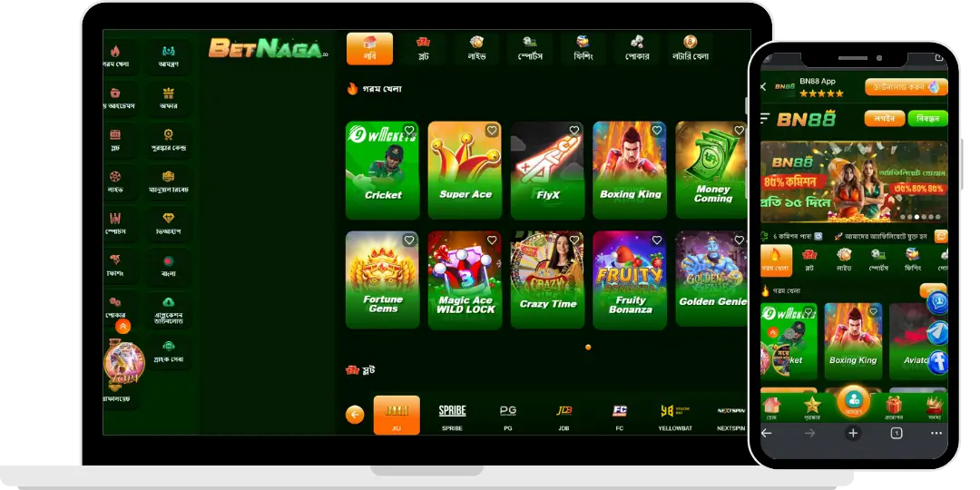Click the phone banner pagination dots

tap(921, 217)
